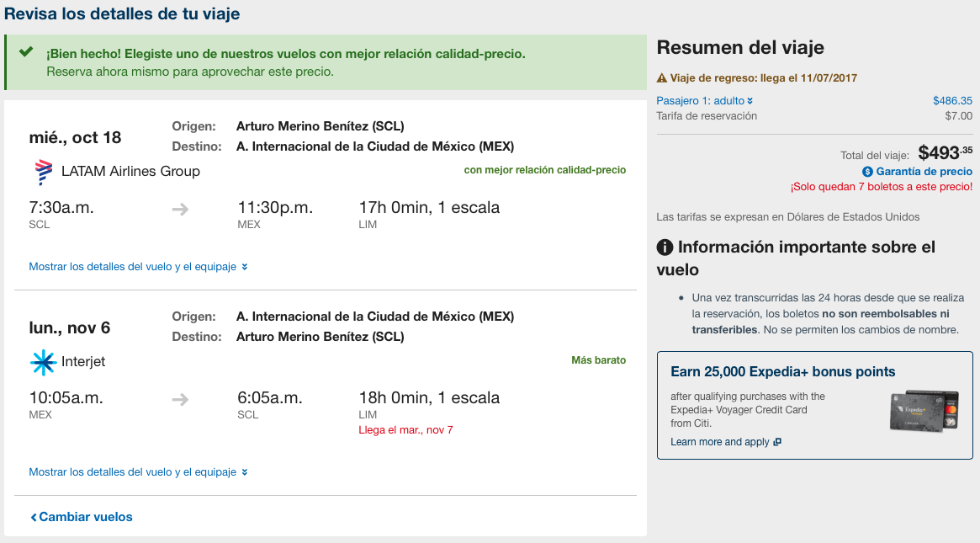Open the Garantía de precio link
Image resolution: width=980 pixels, height=543 pixels.
924,172
